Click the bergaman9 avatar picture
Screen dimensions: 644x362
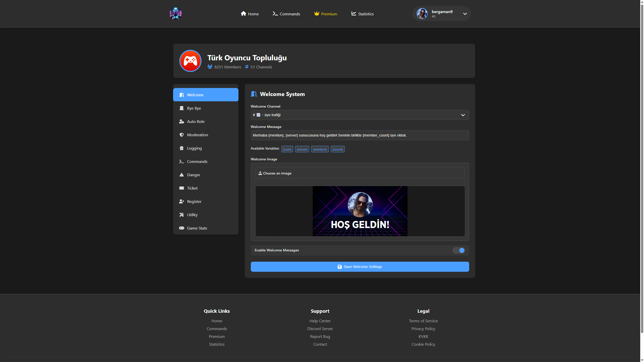click(x=422, y=14)
